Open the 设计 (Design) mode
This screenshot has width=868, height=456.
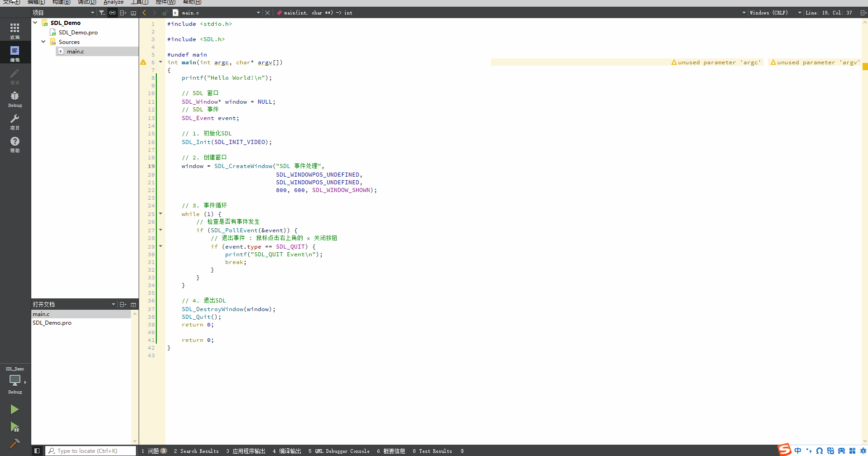15,77
